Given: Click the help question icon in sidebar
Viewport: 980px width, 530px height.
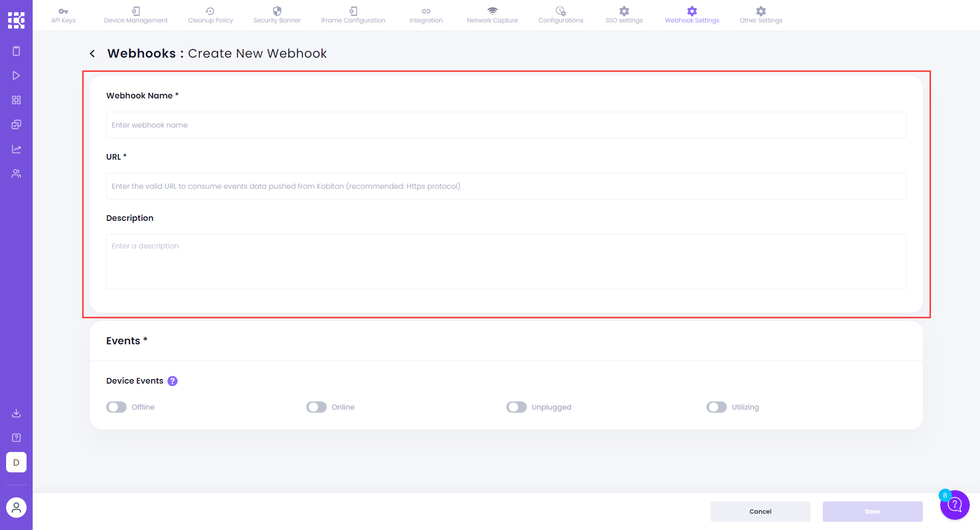Looking at the screenshot, I should (x=16, y=438).
